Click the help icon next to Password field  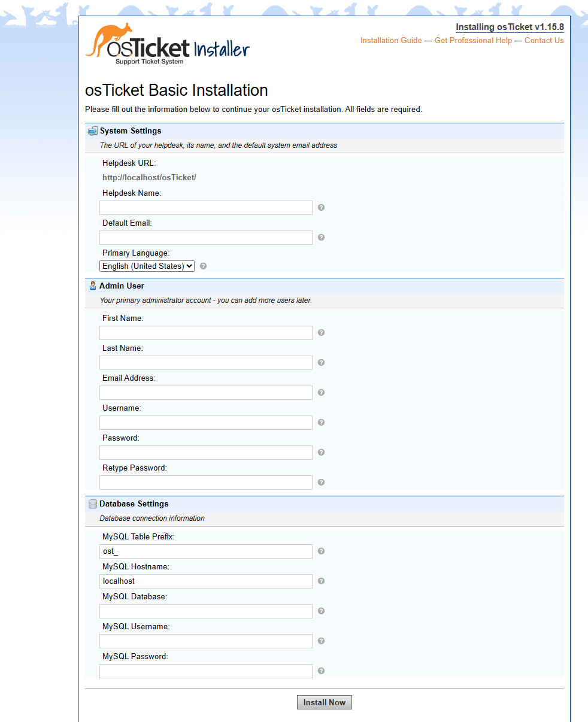pos(321,452)
